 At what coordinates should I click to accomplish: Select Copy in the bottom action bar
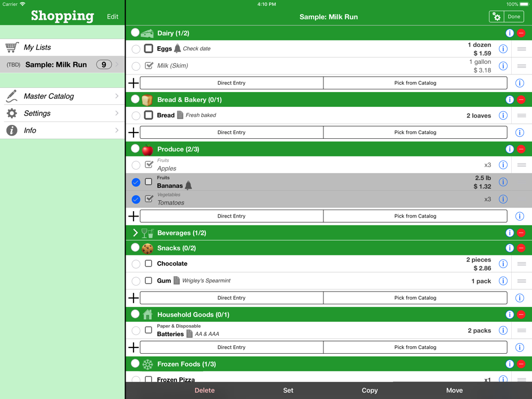click(369, 390)
